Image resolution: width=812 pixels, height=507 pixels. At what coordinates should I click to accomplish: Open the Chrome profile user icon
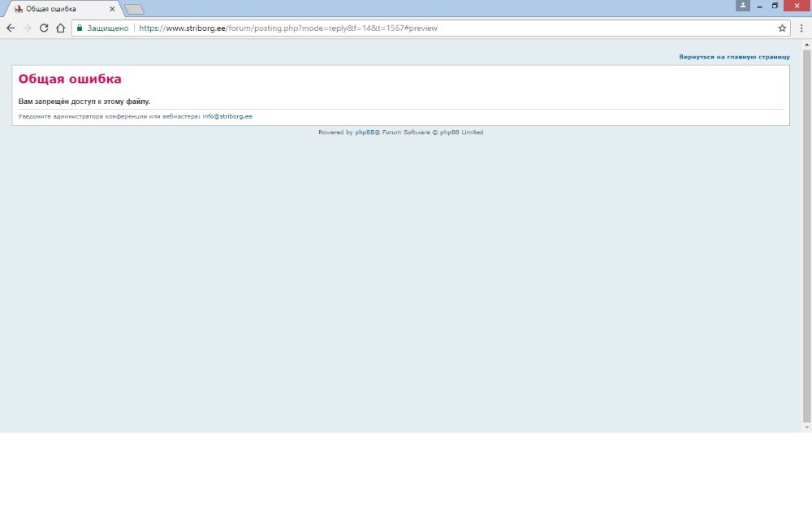(x=742, y=6)
